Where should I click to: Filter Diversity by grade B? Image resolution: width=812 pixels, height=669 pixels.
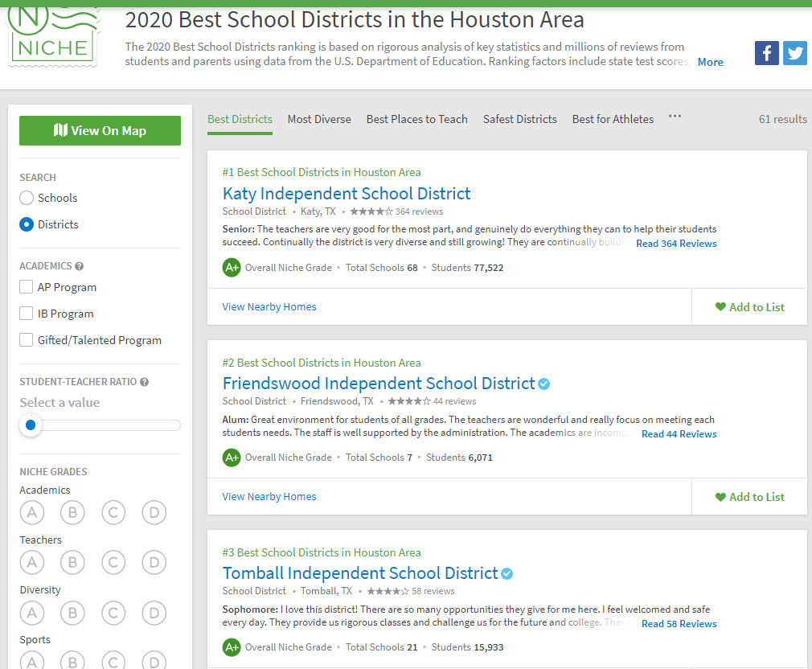click(72, 613)
